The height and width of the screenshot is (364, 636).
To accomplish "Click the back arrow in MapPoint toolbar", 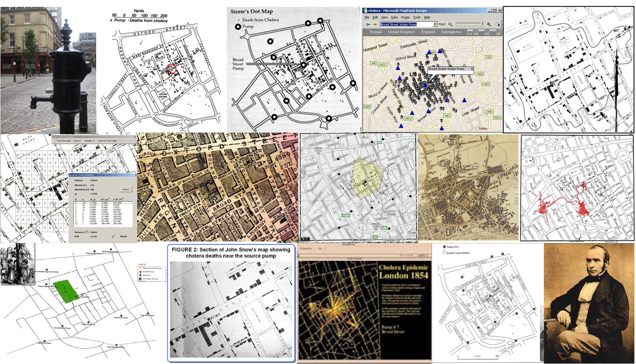I will 367,25.
